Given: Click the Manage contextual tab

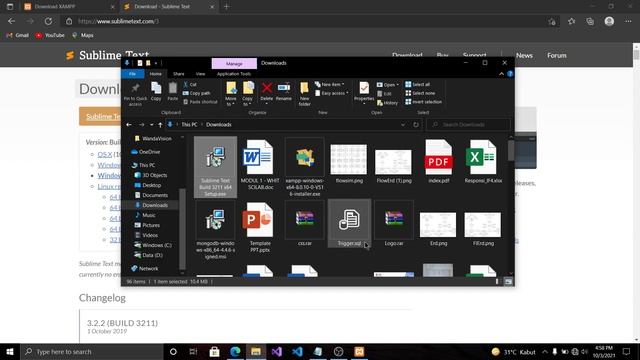Looking at the screenshot, I should 234,64.
